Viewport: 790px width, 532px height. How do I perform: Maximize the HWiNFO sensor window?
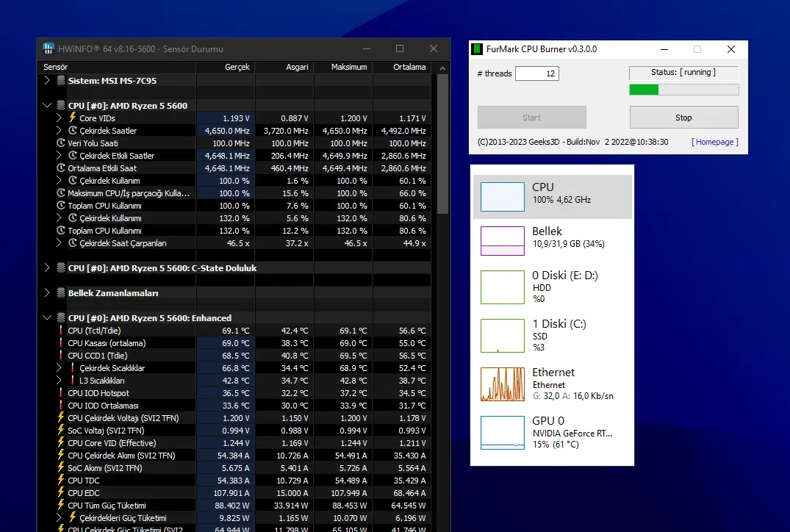(x=400, y=48)
